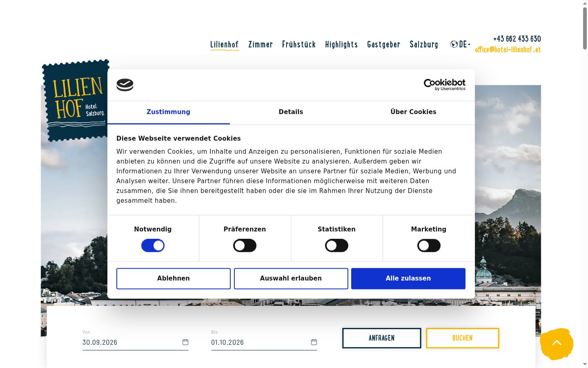This screenshot has width=588, height=368.
Task: Click the Ablehnen button
Action: coord(174,278)
